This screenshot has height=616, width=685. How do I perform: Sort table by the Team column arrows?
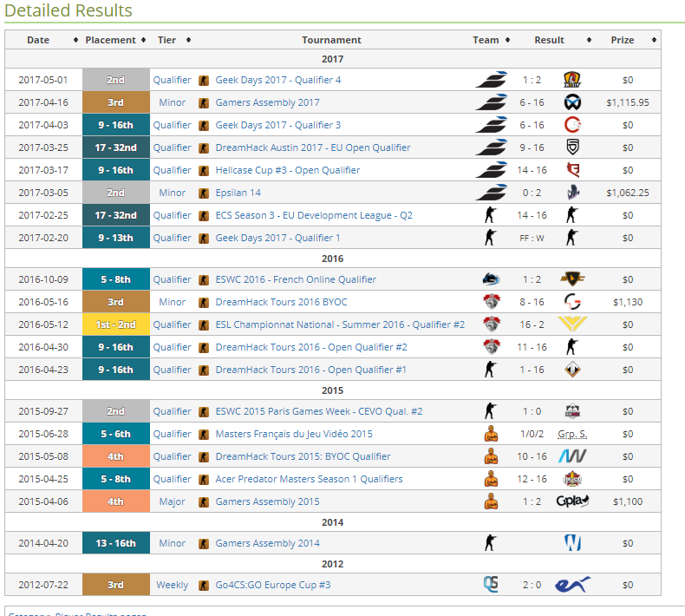click(x=507, y=40)
